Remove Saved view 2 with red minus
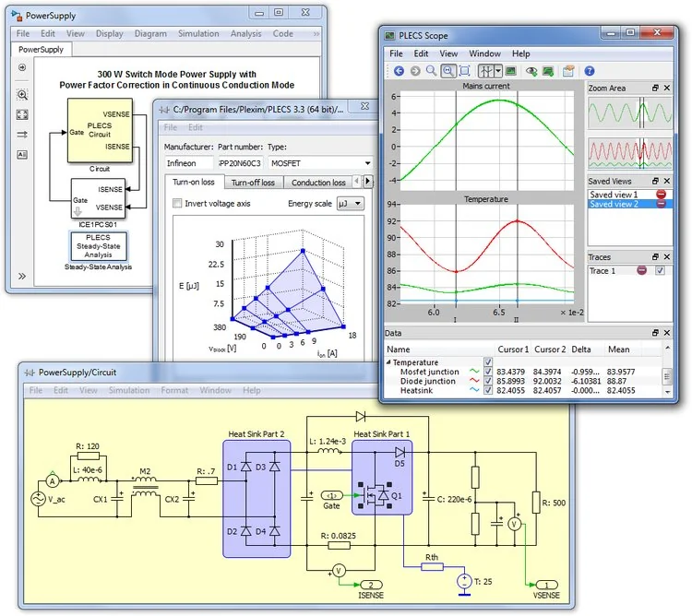Screen dimensions: 692x616 [661, 204]
